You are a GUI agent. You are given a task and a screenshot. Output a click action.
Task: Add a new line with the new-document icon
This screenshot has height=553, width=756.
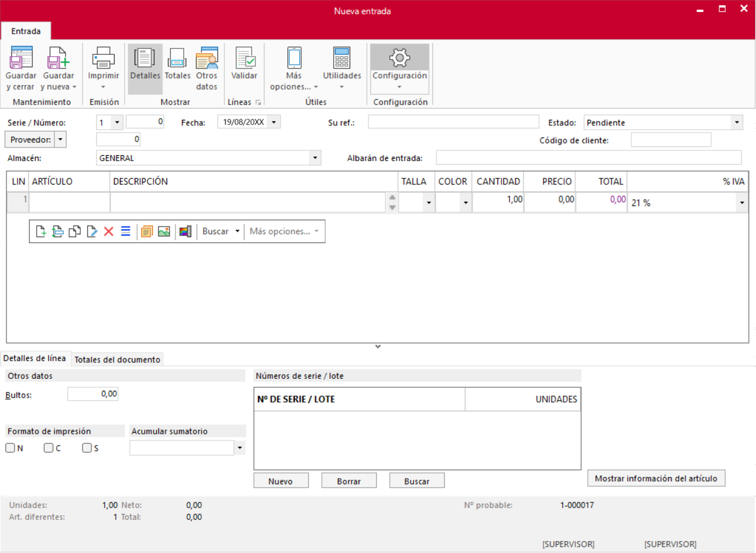pos(41,231)
